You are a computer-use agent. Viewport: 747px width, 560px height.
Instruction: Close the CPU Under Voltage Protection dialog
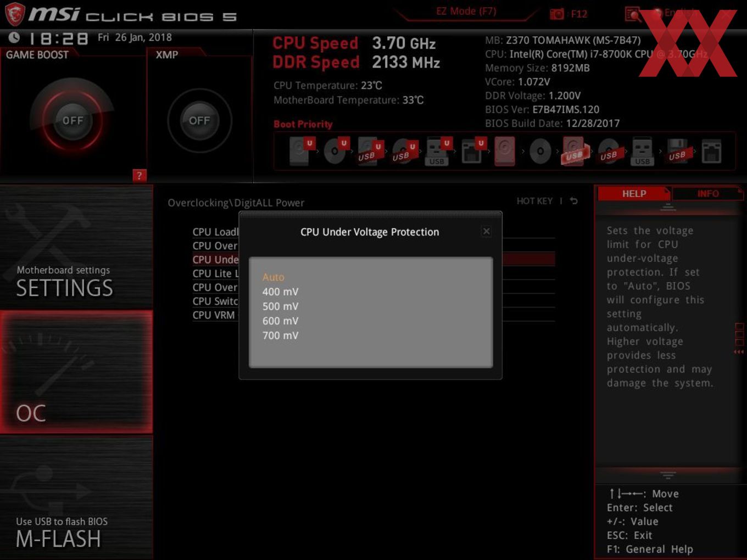pyautogui.click(x=486, y=231)
